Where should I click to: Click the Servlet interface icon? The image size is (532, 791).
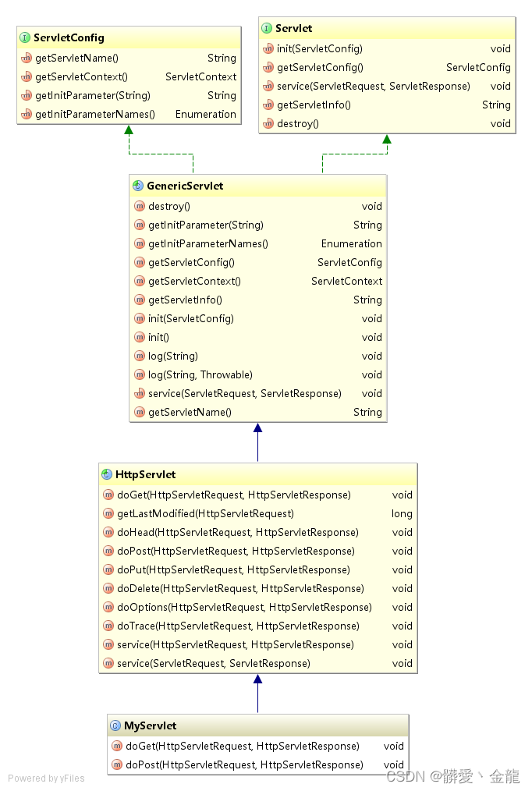(267, 28)
